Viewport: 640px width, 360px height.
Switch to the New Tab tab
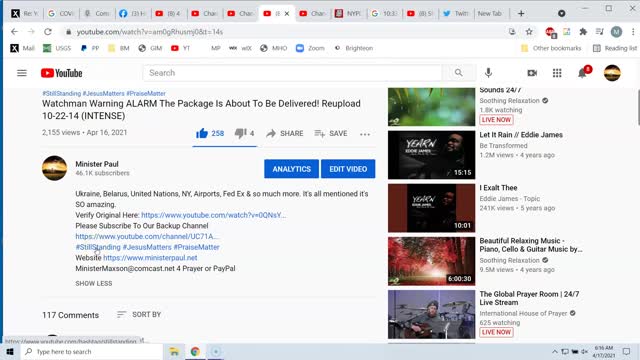coord(490,13)
